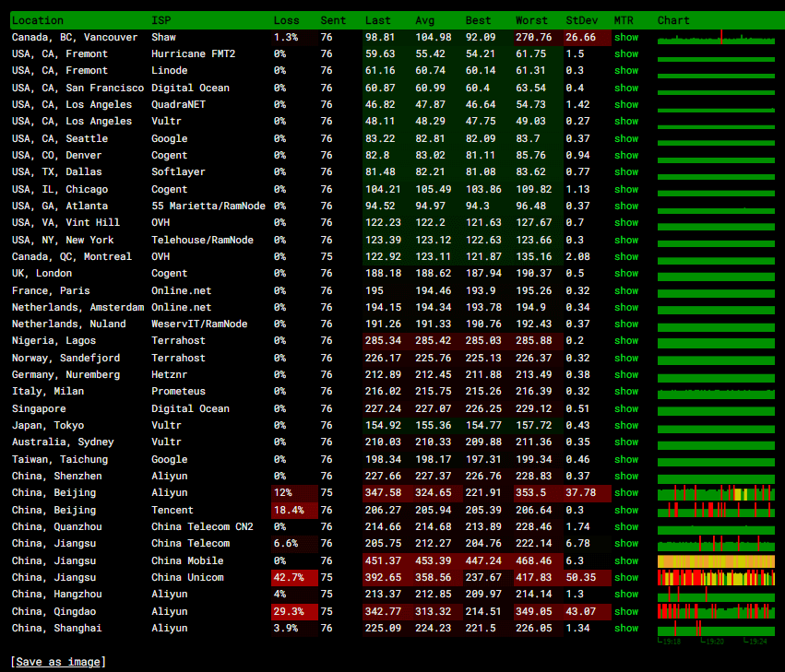Open show link for Qingdao Aliyun row
The image size is (785, 672).
click(626, 611)
